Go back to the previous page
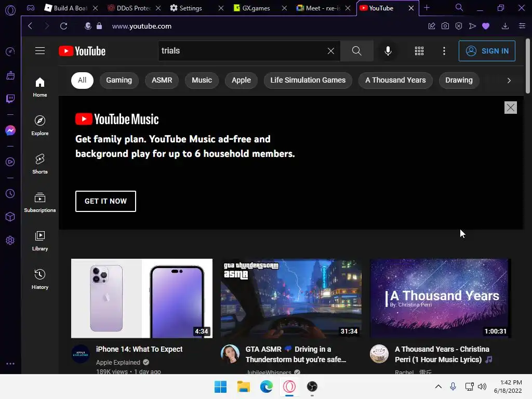This screenshot has height=399, width=532. point(30,26)
